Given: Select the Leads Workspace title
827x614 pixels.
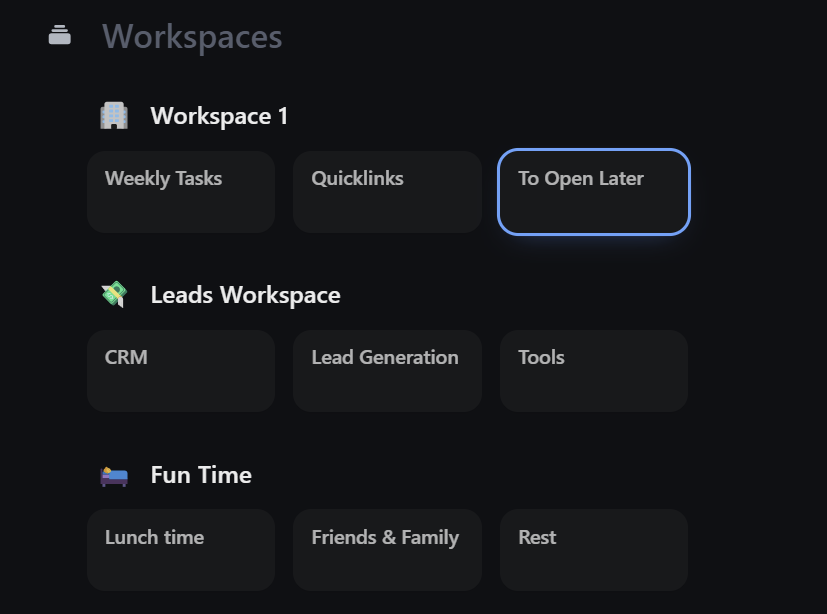Looking at the screenshot, I should [245, 295].
